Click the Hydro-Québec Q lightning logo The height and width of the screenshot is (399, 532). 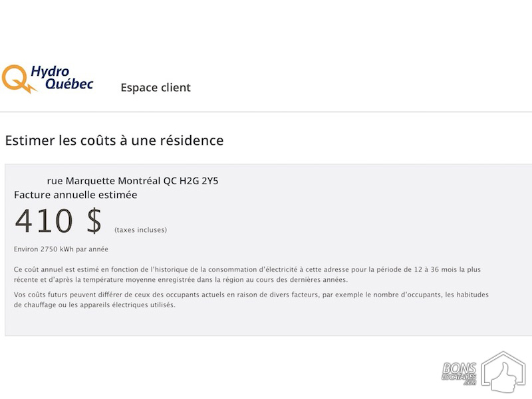tap(19, 78)
